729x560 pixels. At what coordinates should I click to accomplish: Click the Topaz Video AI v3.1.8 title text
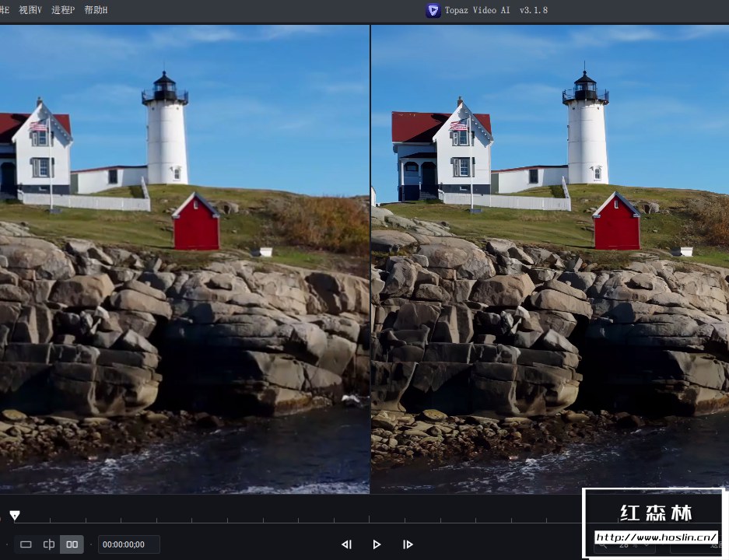click(x=496, y=10)
